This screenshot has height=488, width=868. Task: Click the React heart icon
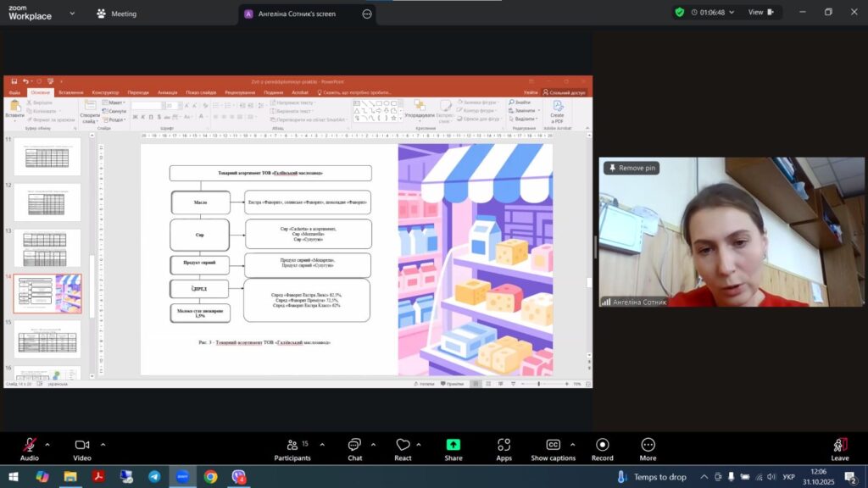(403, 448)
